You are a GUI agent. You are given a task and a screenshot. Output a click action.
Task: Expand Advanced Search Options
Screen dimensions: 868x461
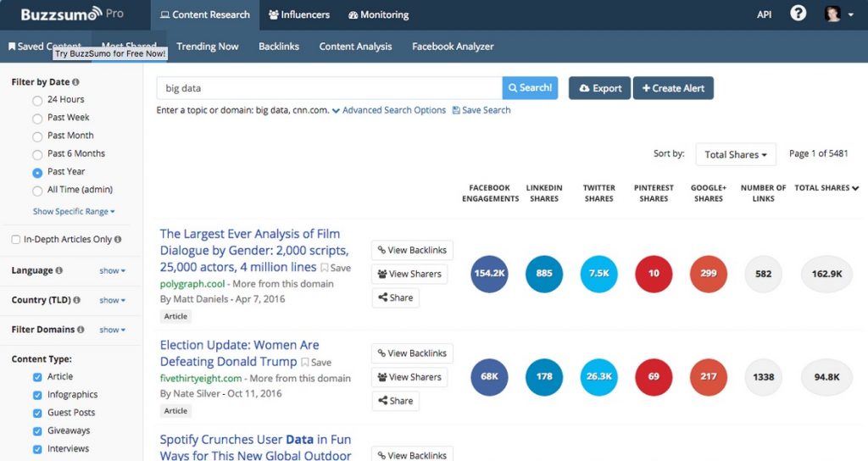coord(389,110)
